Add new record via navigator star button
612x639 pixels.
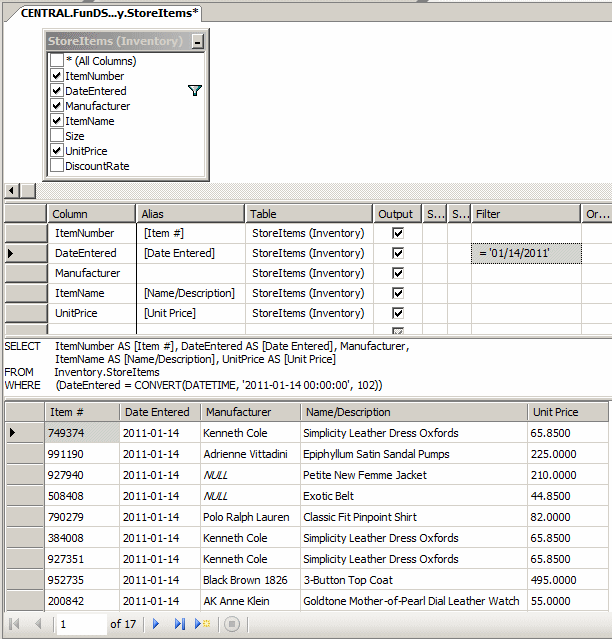point(202,624)
